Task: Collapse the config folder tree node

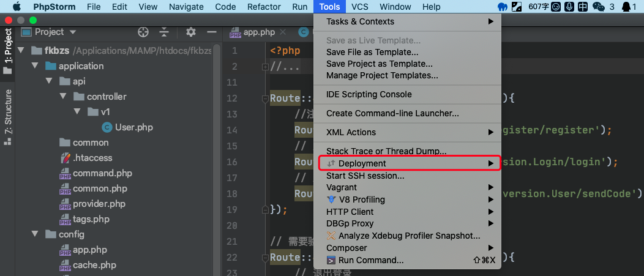Action: [x=35, y=234]
